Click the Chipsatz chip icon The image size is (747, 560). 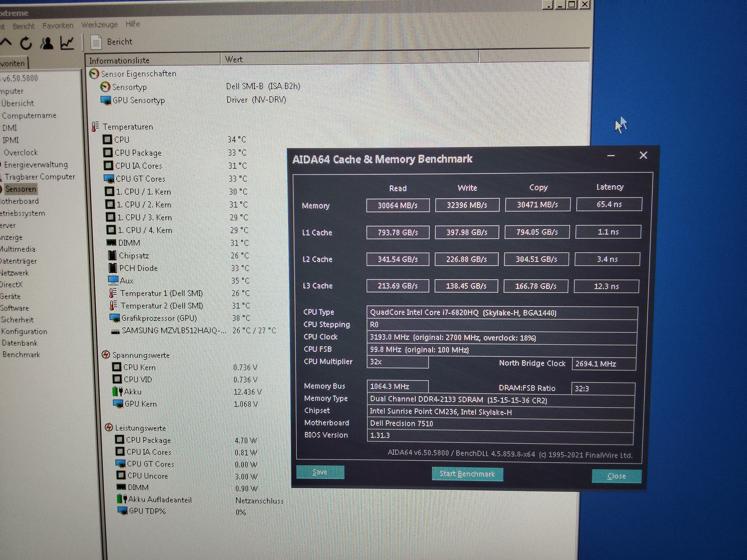pyautogui.click(x=112, y=256)
